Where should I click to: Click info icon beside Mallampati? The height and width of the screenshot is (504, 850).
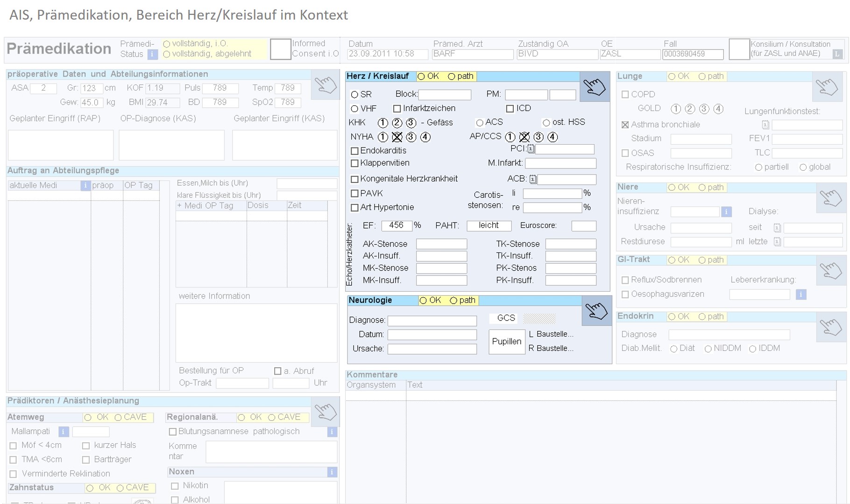click(x=64, y=432)
